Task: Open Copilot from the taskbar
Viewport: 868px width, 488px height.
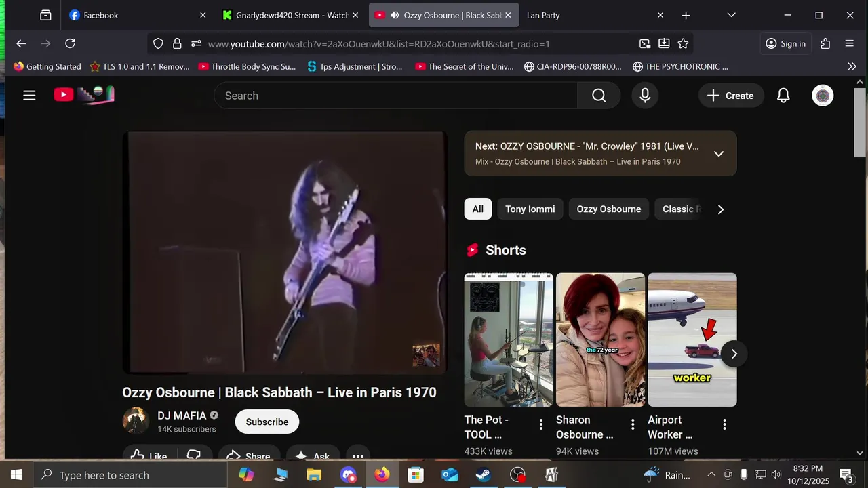Action: (x=246, y=475)
